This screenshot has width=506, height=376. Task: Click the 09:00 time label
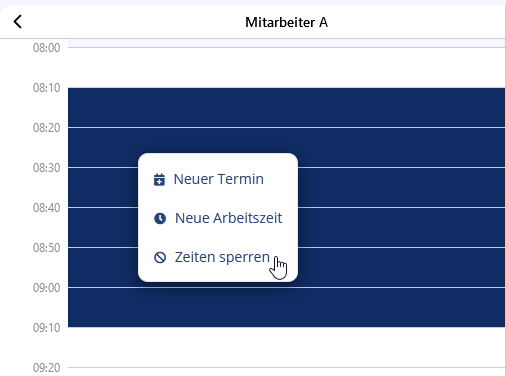point(47,288)
